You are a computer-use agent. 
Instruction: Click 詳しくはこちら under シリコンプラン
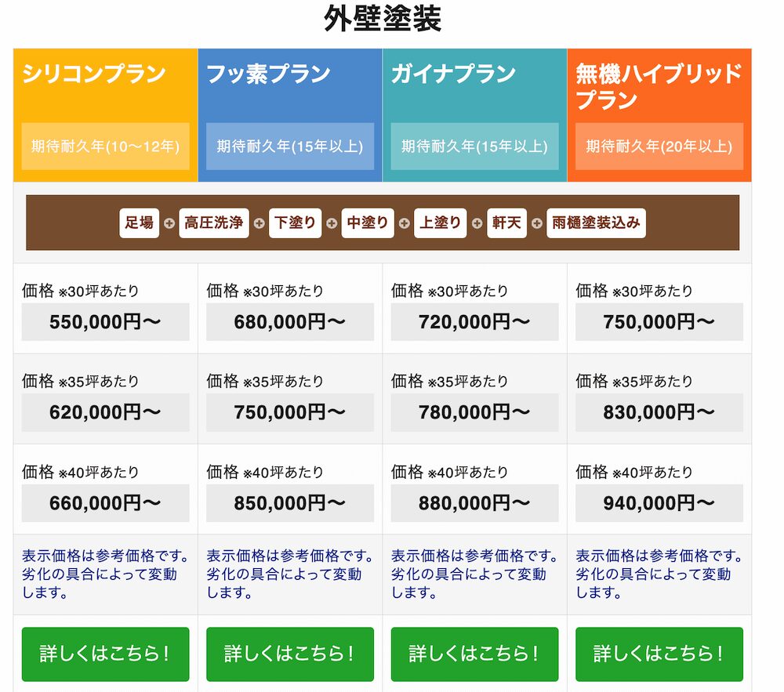pos(105,654)
